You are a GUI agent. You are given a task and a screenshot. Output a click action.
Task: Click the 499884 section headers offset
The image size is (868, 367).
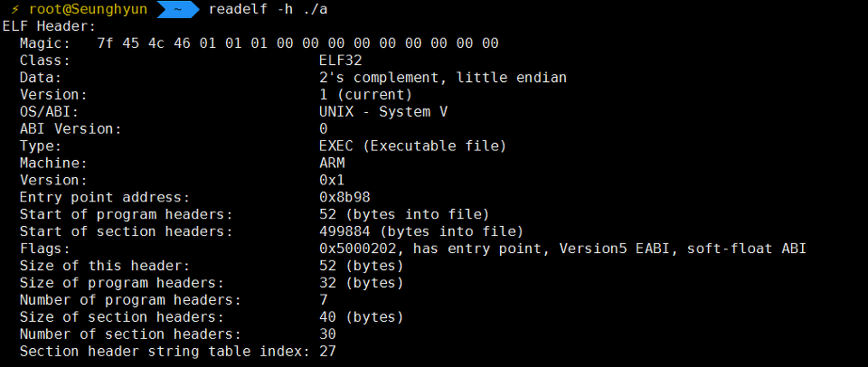point(344,231)
